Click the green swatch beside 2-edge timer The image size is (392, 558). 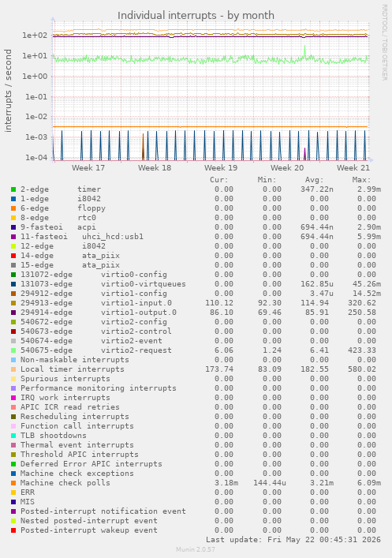(x=13, y=189)
